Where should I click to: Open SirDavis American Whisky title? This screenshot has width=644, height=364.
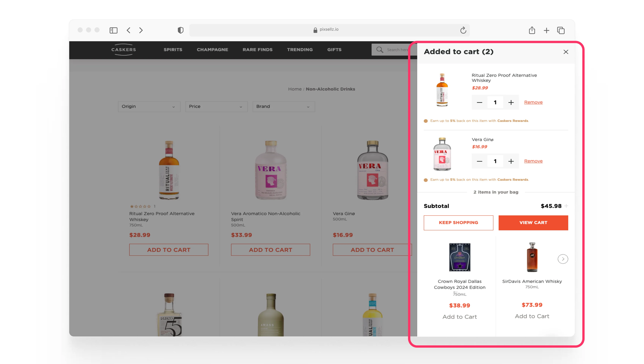click(532, 282)
